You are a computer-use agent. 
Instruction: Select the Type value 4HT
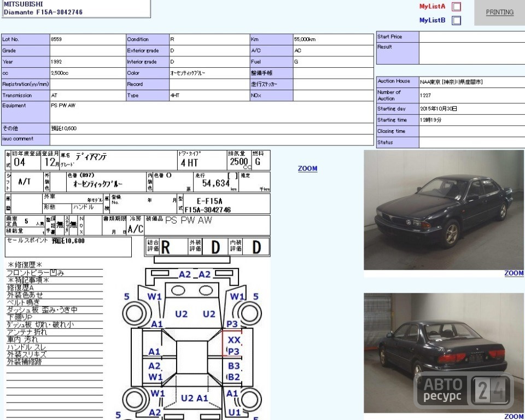pyautogui.click(x=175, y=96)
